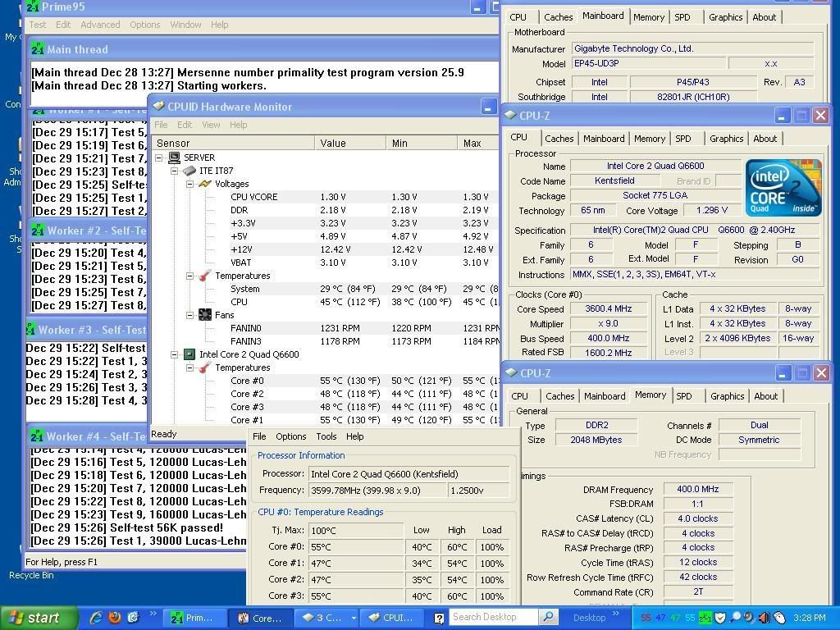
Task: Click the Prime95 icon in the title bar
Action: click(x=33, y=7)
